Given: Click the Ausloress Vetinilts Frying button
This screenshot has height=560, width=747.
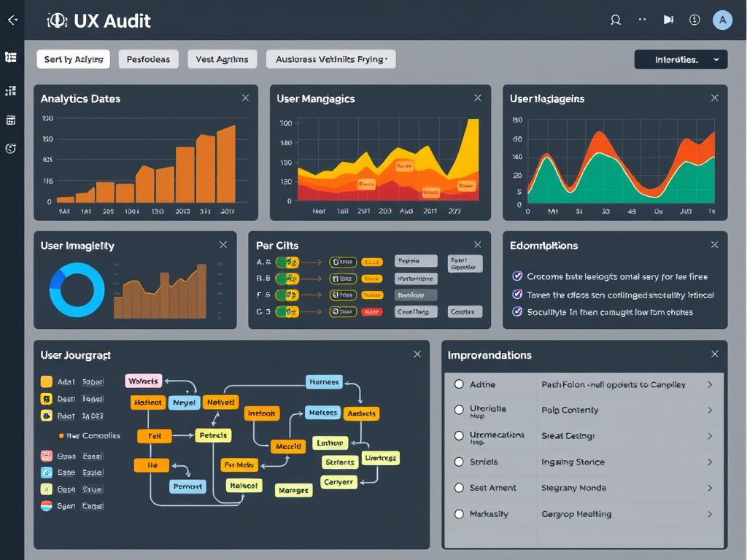Looking at the screenshot, I should pos(330,60).
